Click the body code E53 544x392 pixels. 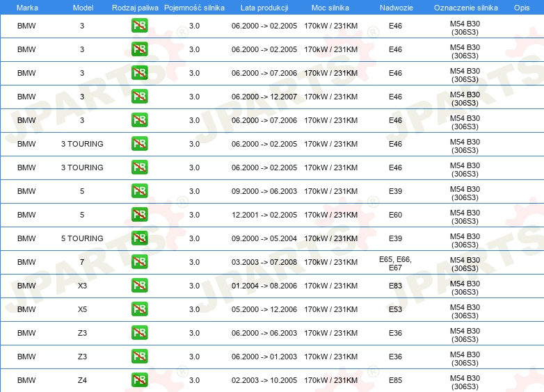click(x=396, y=309)
